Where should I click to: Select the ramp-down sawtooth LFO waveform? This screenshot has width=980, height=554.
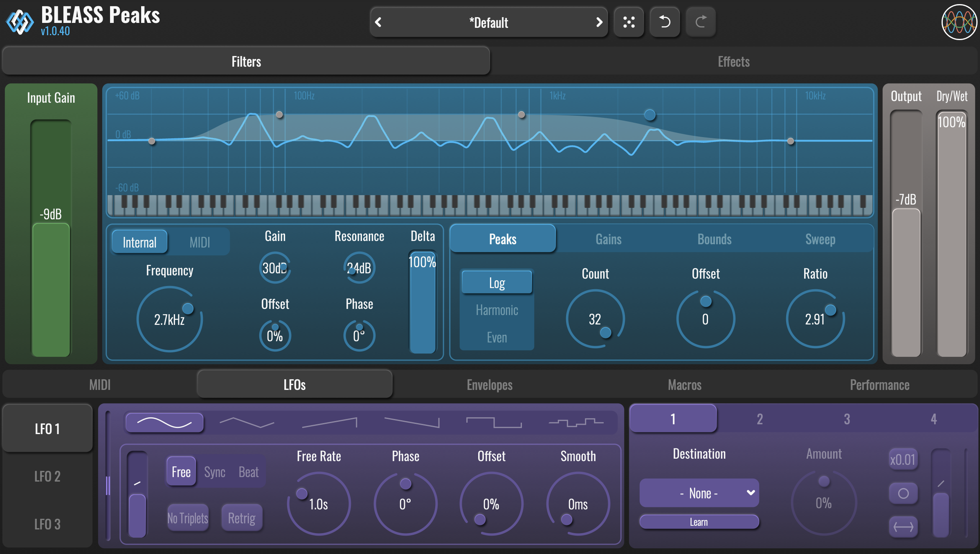click(x=411, y=423)
